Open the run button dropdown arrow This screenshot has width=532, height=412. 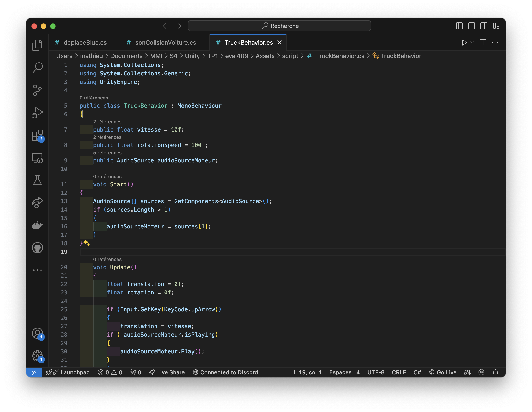pos(472,43)
